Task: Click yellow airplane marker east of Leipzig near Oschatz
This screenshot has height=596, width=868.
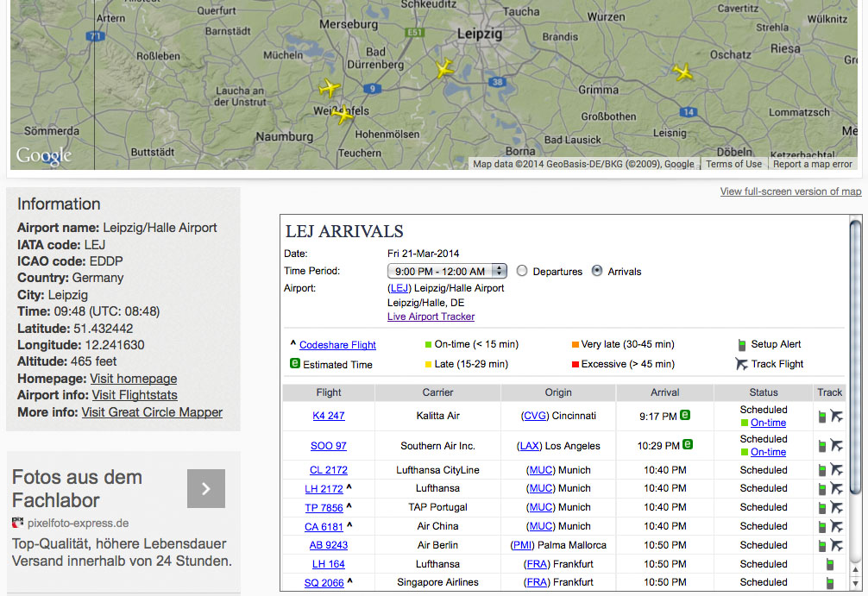Action: [x=683, y=73]
